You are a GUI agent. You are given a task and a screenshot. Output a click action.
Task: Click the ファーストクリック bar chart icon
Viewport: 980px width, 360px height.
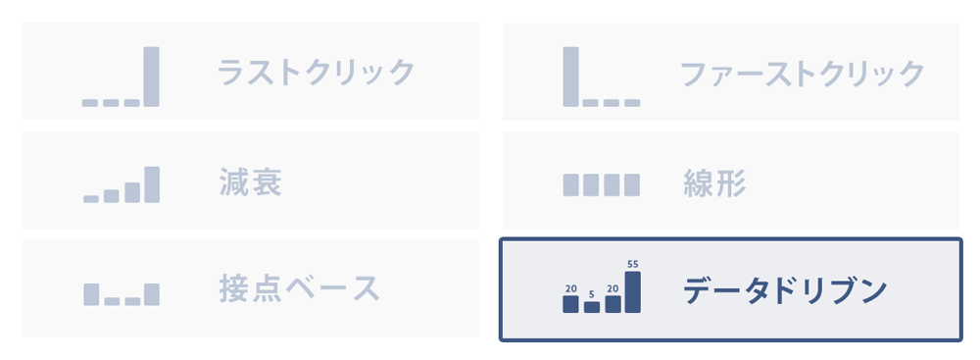(602, 77)
